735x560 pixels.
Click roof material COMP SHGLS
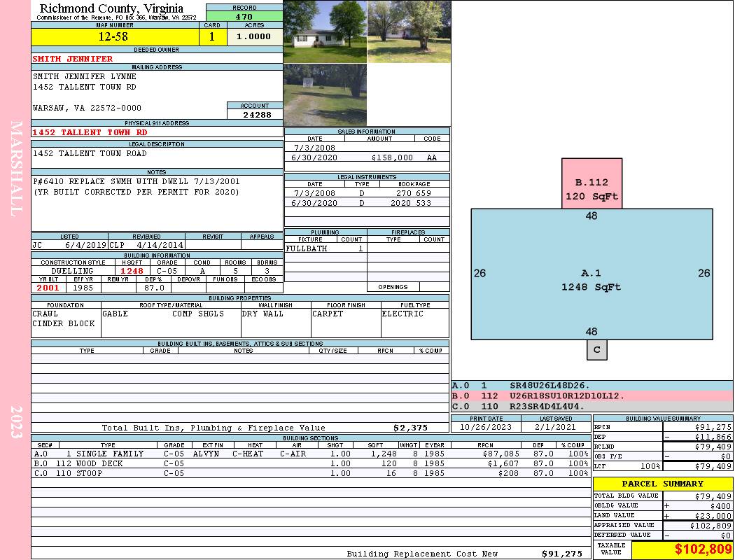pyautogui.click(x=198, y=314)
